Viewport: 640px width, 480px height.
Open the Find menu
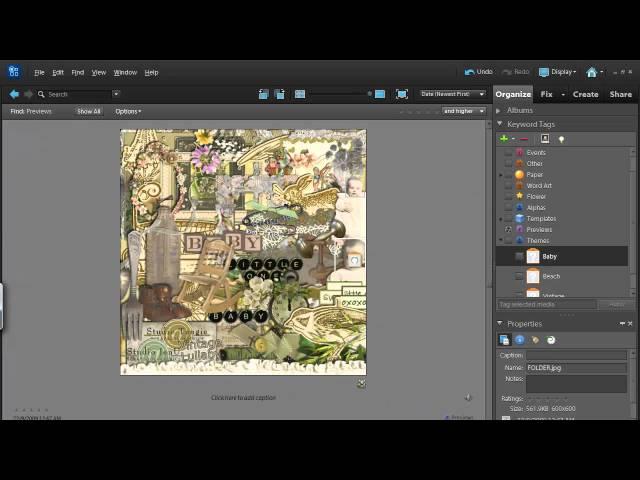(x=77, y=72)
